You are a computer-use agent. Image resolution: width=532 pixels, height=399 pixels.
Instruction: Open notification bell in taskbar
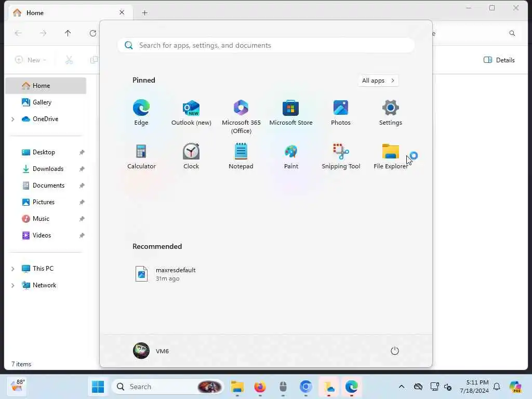(497, 387)
